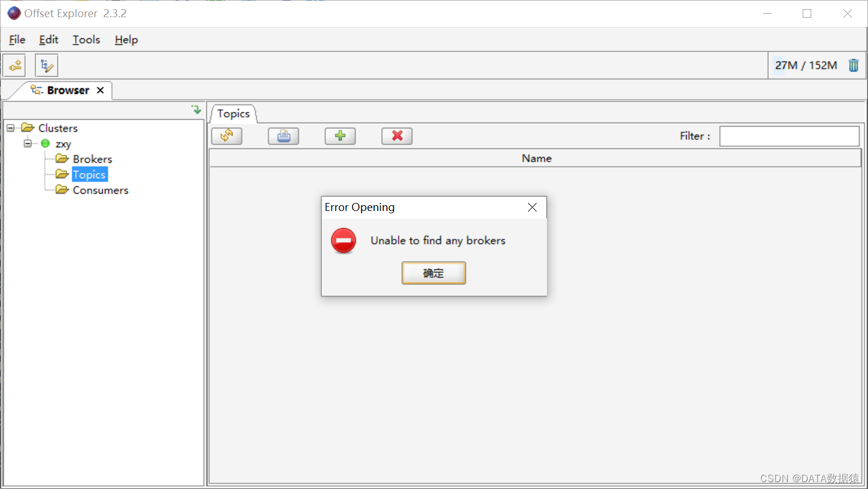Viewport: 868px width, 489px height.
Task: Click the green status dot beside zxy
Action: [45, 143]
